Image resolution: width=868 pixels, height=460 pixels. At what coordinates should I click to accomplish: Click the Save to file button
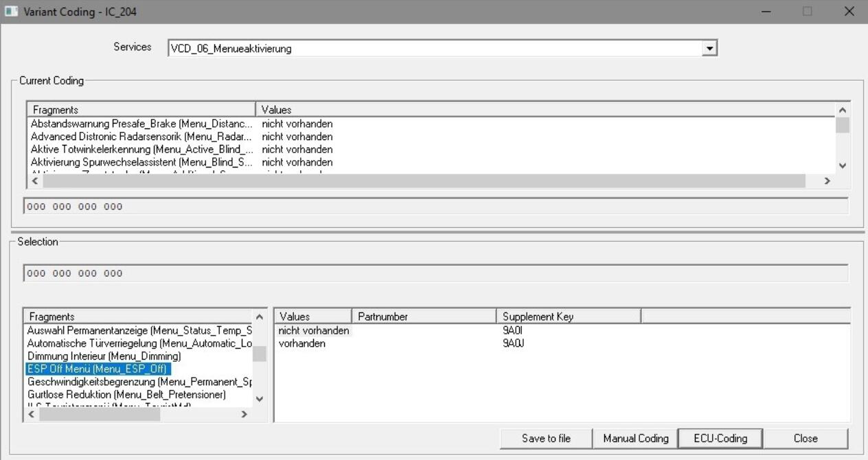tap(546, 438)
